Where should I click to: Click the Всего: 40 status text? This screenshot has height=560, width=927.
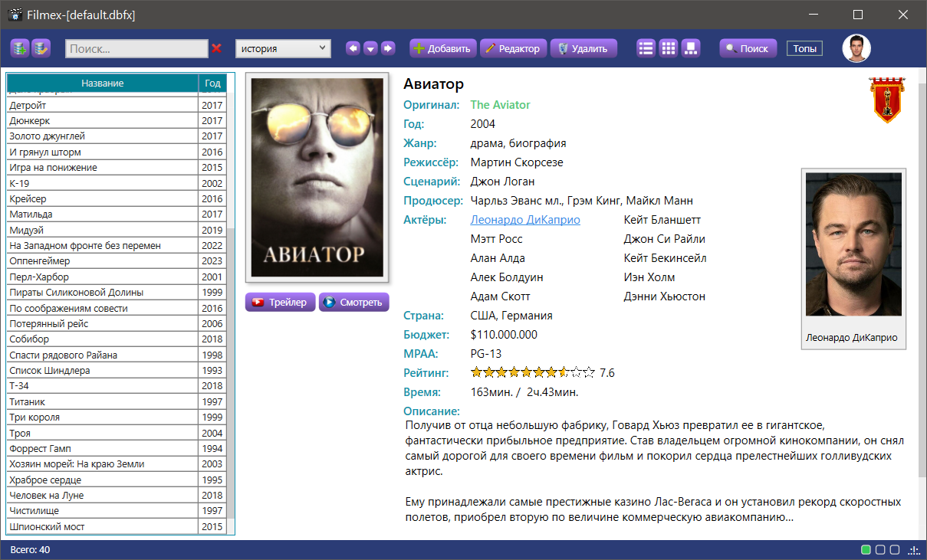click(30, 550)
